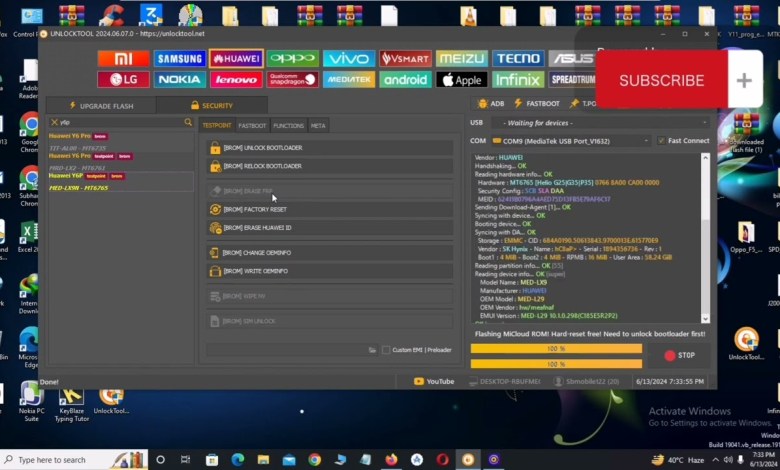This screenshot has height=470, width=780.
Task: Click the MediaTek brand logo
Action: (x=349, y=79)
